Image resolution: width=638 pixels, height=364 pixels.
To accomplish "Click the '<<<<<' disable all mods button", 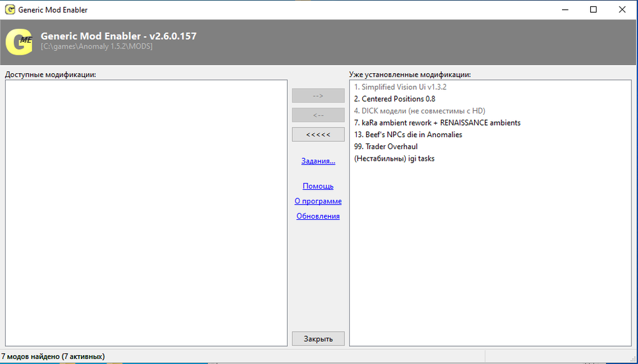I will tap(318, 135).
